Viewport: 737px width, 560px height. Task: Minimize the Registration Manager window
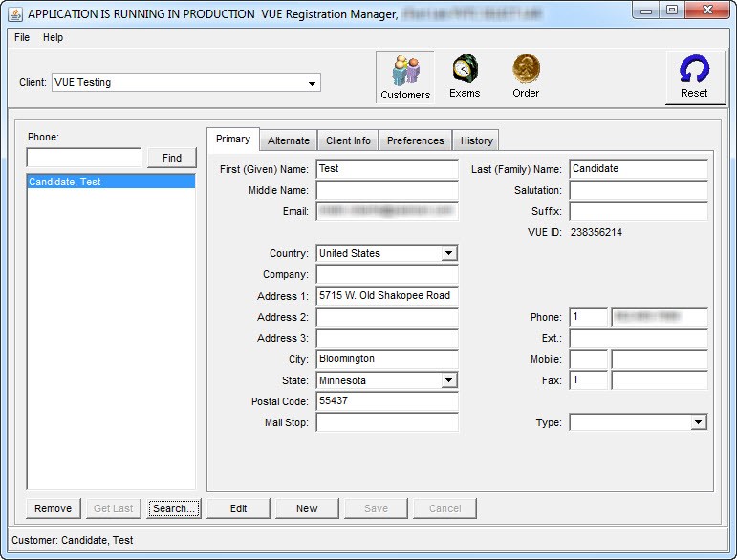coord(646,11)
